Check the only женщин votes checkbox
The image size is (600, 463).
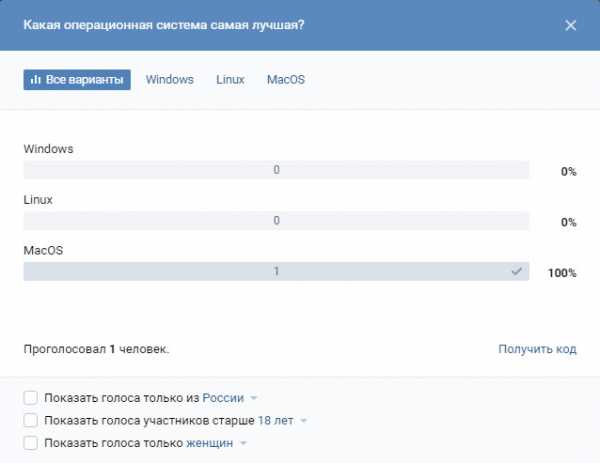(31, 443)
